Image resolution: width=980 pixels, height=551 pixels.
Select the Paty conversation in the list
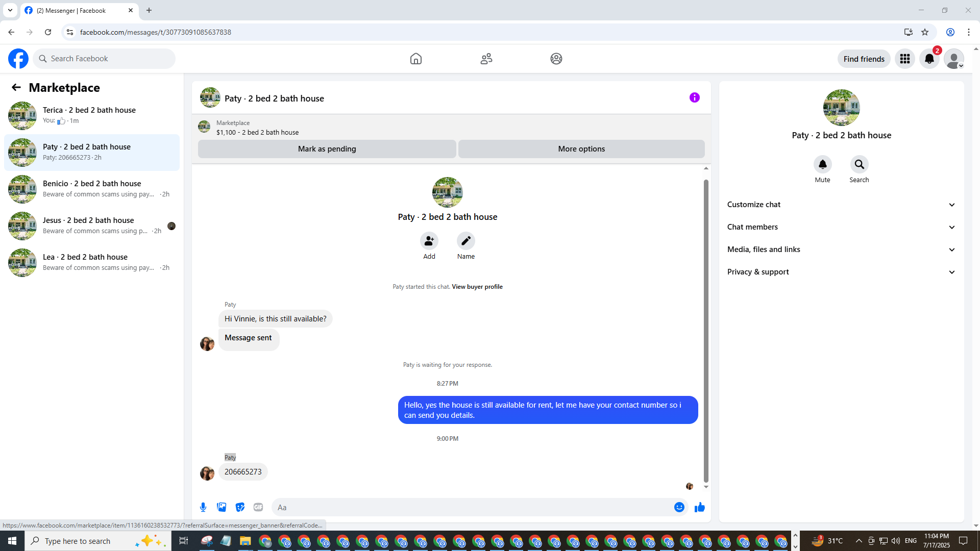92,152
